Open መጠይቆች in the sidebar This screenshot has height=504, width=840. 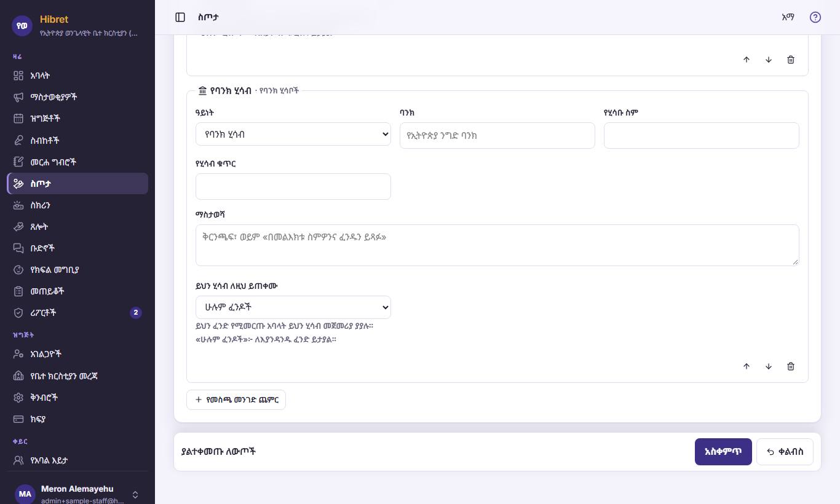[x=77, y=291]
